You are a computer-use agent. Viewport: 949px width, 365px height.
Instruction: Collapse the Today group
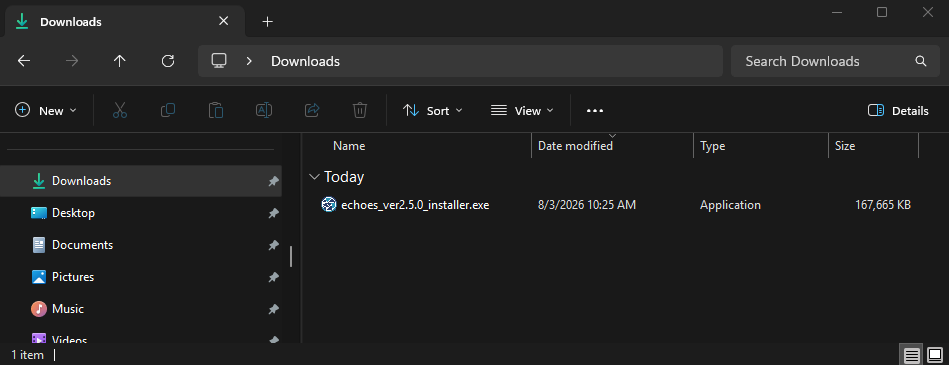314,177
